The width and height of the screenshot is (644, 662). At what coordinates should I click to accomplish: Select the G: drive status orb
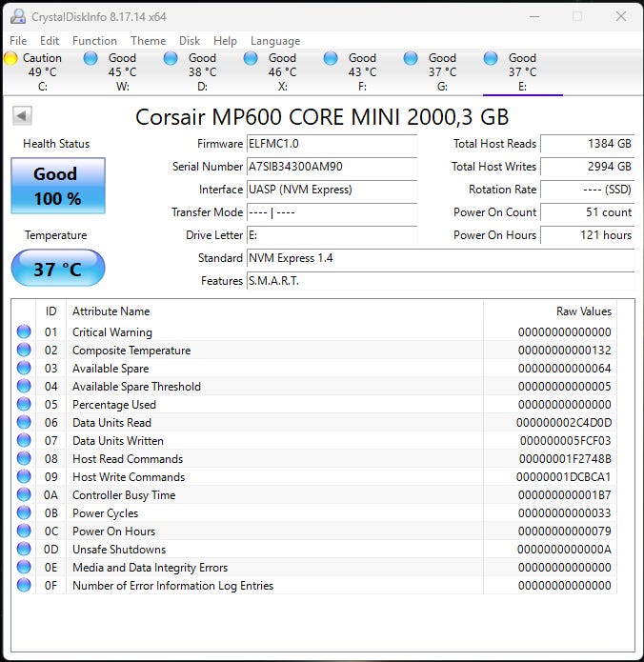coord(411,58)
